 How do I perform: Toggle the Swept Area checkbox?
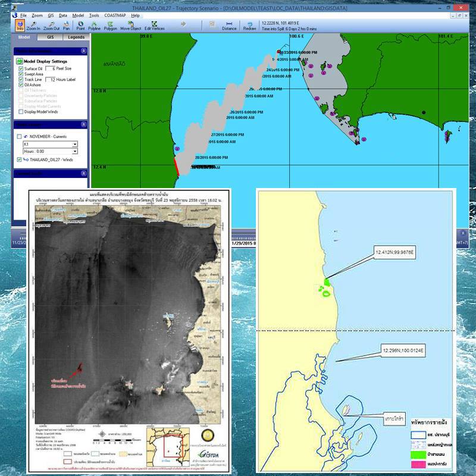(x=21, y=74)
